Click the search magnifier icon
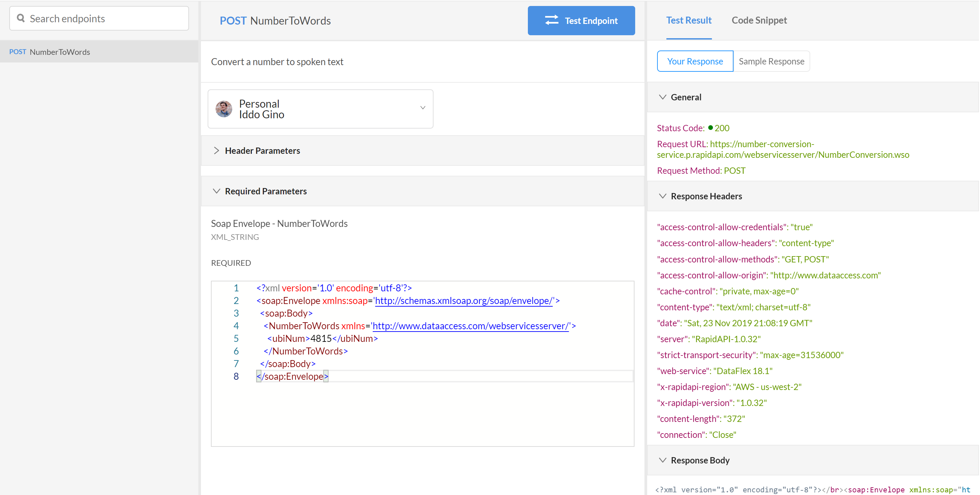Screen dimensions: 980x495 [x=21, y=18]
